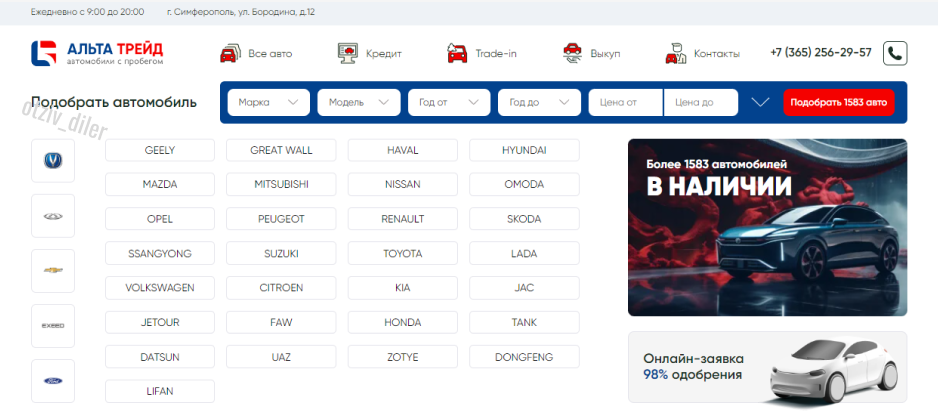Open the DONGFENG brand button

pyautogui.click(x=524, y=357)
